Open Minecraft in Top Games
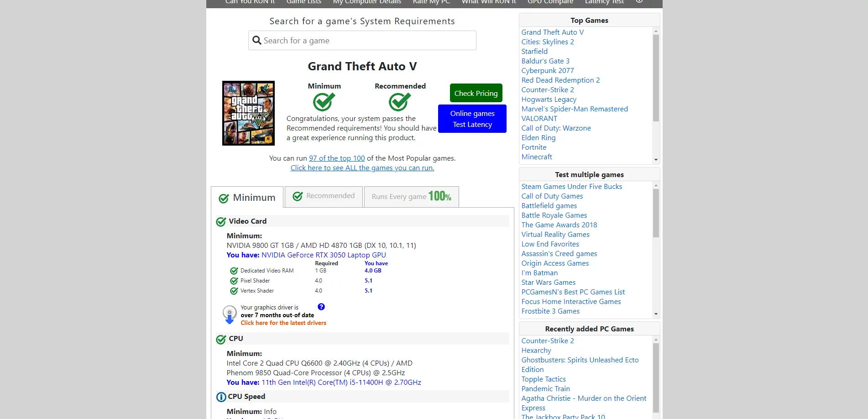Screen dimensions: 868x419 tap(537, 157)
